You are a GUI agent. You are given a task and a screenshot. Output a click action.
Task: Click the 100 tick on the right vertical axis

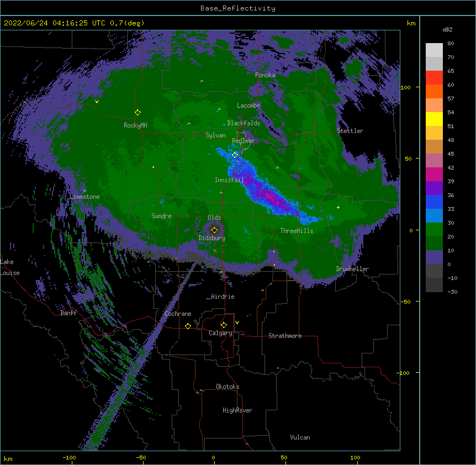click(405, 87)
